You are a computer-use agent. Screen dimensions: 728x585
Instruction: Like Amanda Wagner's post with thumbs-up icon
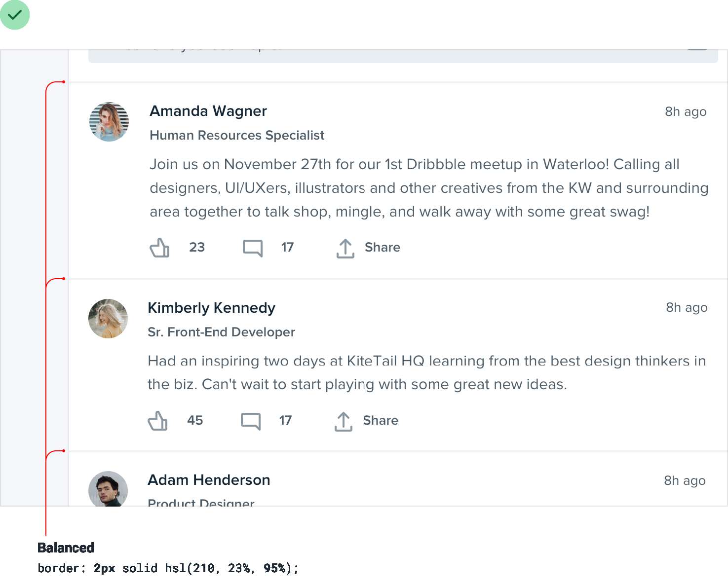point(159,248)
